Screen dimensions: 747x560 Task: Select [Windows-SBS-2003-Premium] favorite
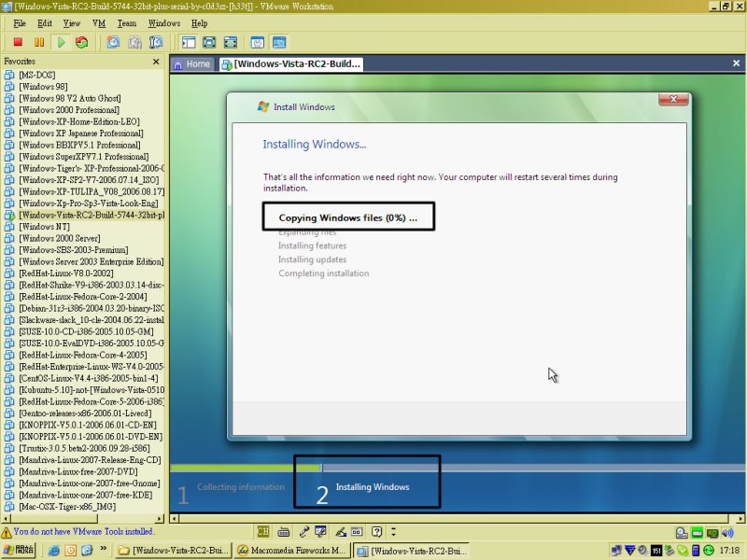point(74,249)
